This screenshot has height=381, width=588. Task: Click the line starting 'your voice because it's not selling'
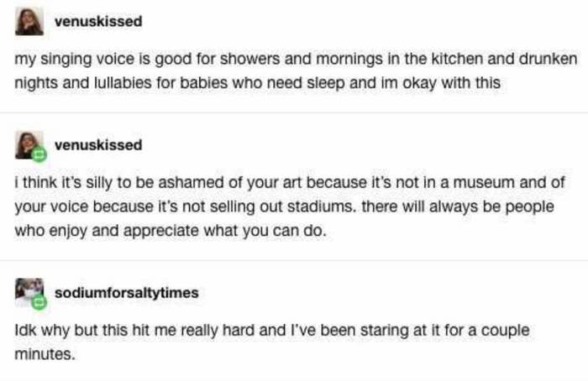[284, 206]
